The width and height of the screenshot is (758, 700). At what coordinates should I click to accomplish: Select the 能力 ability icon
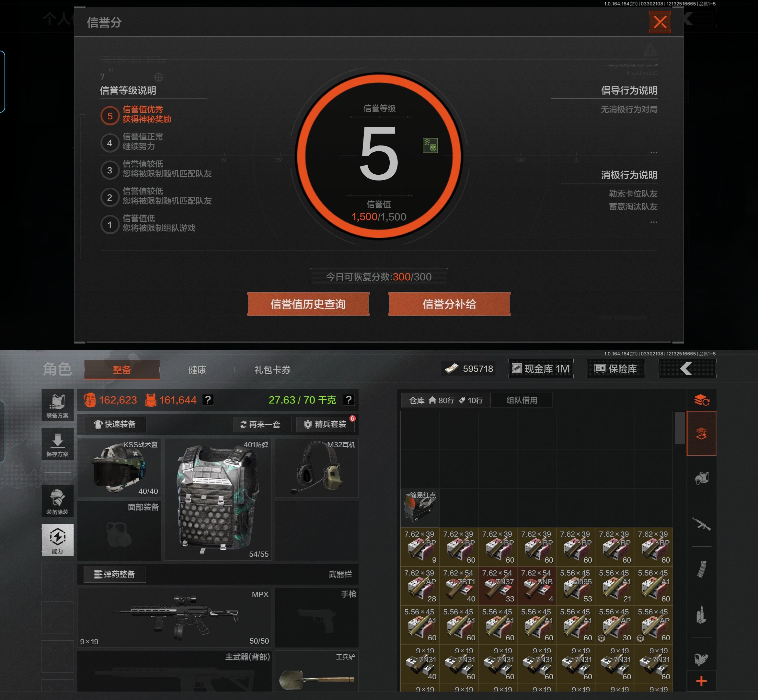tap(58, 539)
